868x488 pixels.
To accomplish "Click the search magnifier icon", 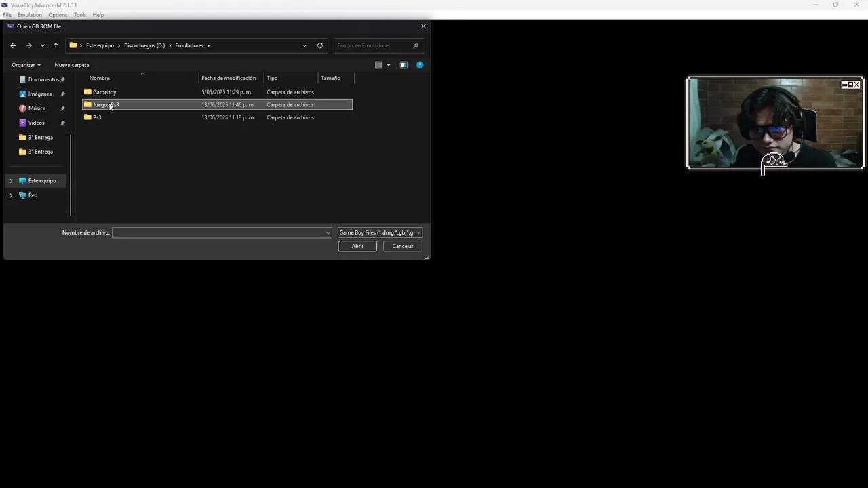I will (416, 45).
